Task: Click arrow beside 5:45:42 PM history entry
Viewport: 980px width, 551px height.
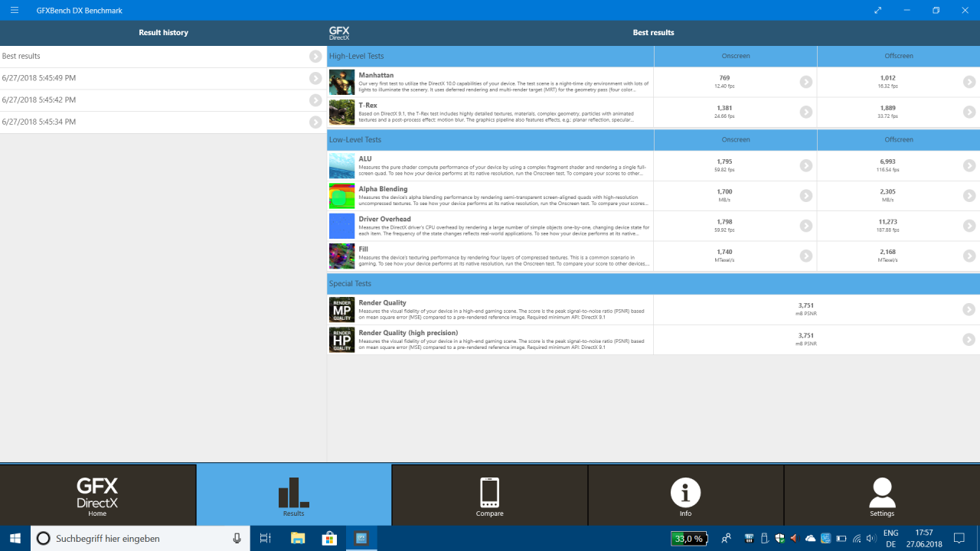Action: (315, 100)
